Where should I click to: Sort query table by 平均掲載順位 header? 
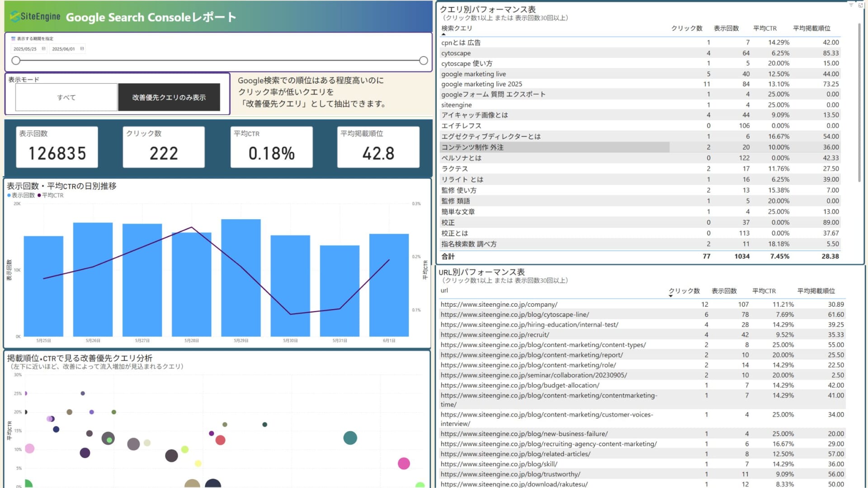(x=812, y=28)
